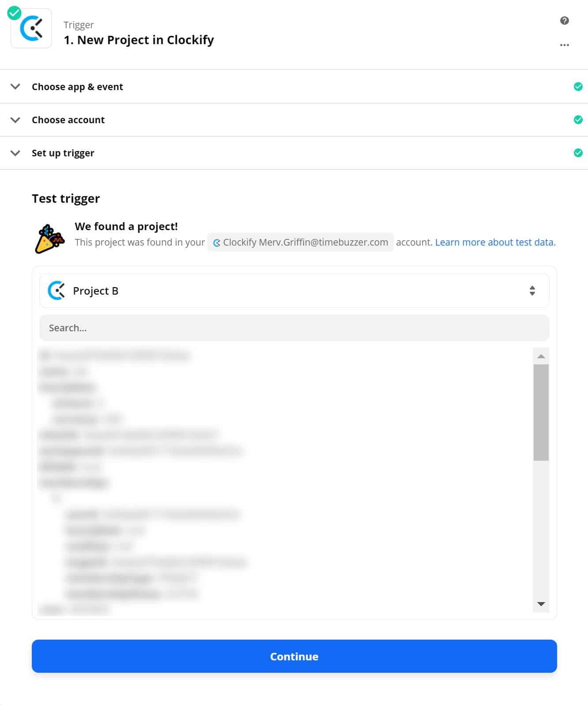Expand the Choose app & event section chevron

pyautogui.click(x=15, y=87)
